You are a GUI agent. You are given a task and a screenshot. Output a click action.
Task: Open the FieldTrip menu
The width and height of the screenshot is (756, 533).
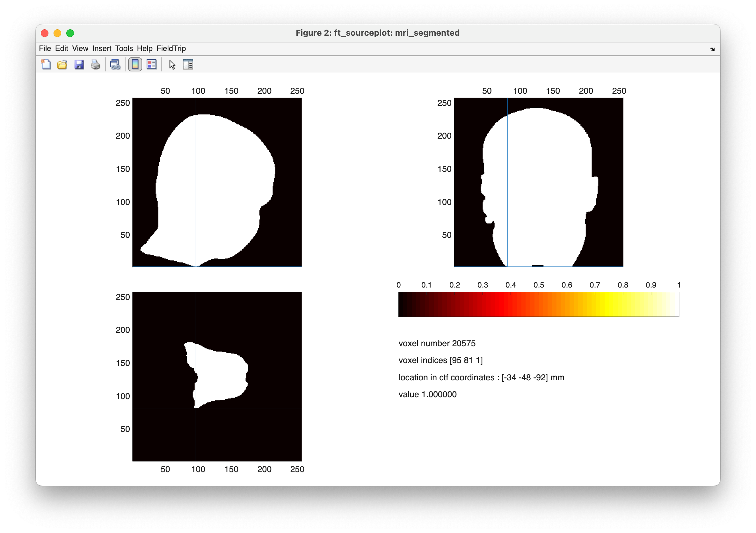(x=171, y=48)
